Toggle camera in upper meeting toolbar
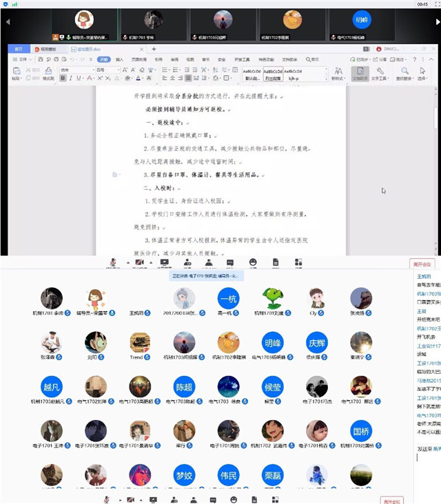The height and width of the screenshot is (504, 441). point(139,262)
